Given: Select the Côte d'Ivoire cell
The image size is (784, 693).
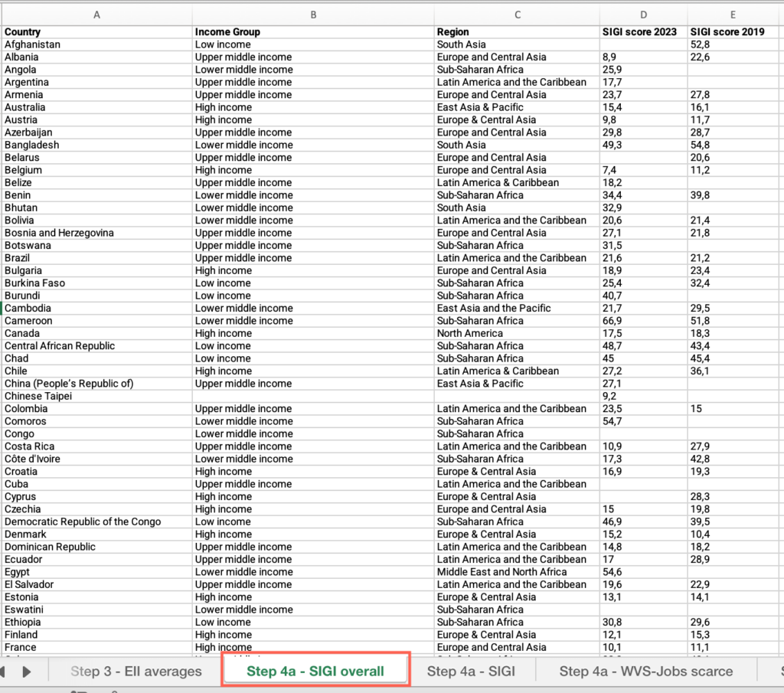Looking at the screenshot, I should (x=97, y=459).
